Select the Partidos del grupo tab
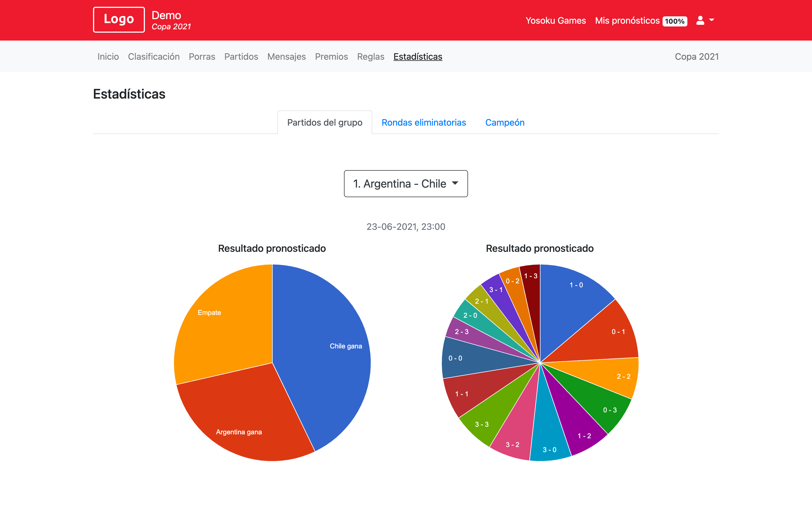Viewport: 812px width, 507px height. (325, 123)
